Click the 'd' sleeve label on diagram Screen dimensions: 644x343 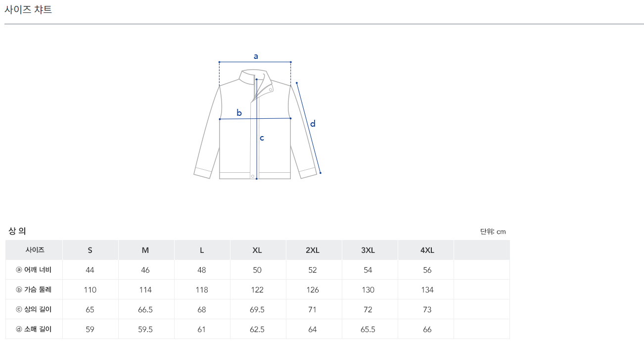(313, 124)
